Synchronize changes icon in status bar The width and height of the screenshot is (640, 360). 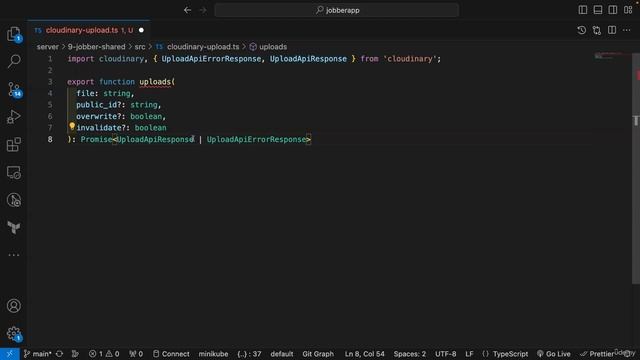pos(60,354)
